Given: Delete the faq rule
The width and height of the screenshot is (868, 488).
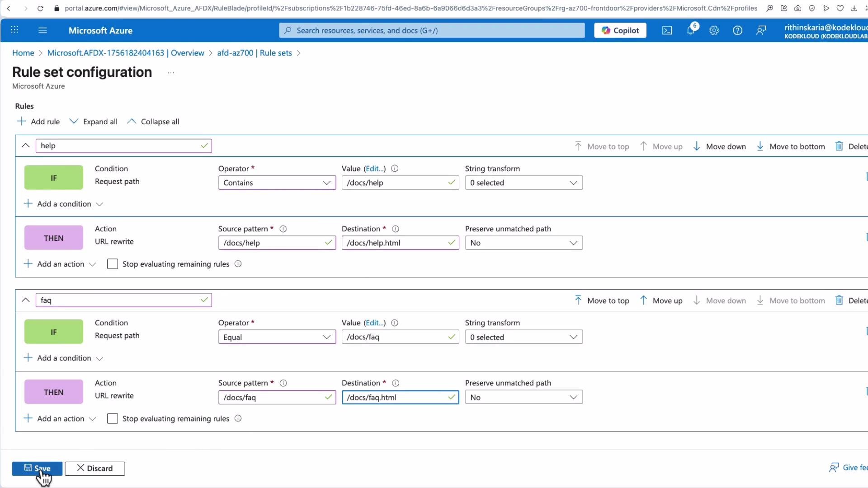Looking at the screenshot, I should [x=852, y=300].
